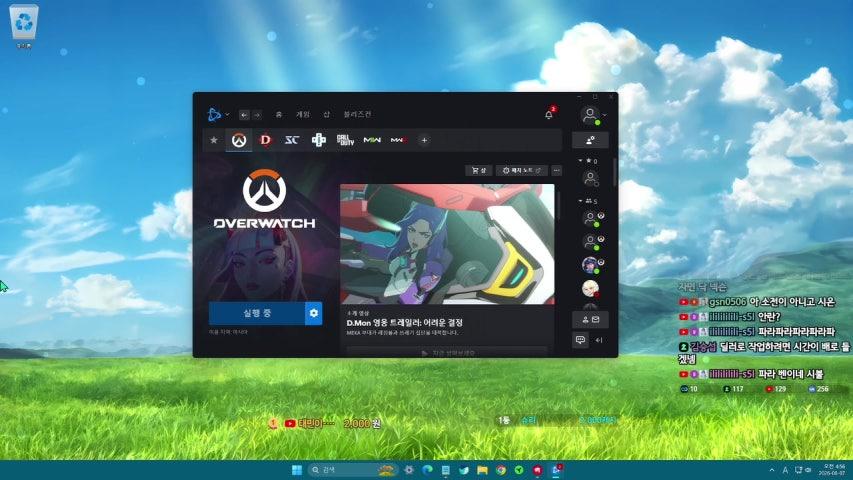Select the first friend in the friends group

tap(591, 219)
